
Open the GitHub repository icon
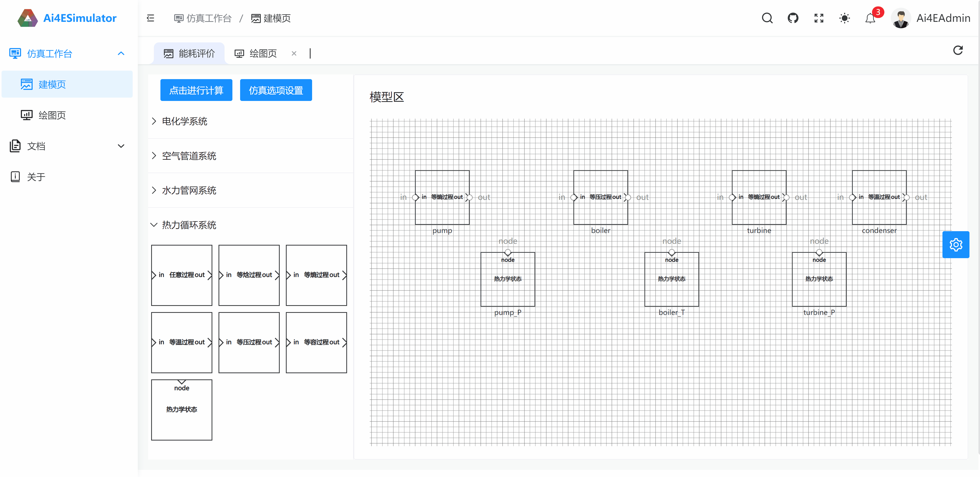coord(793,18)
